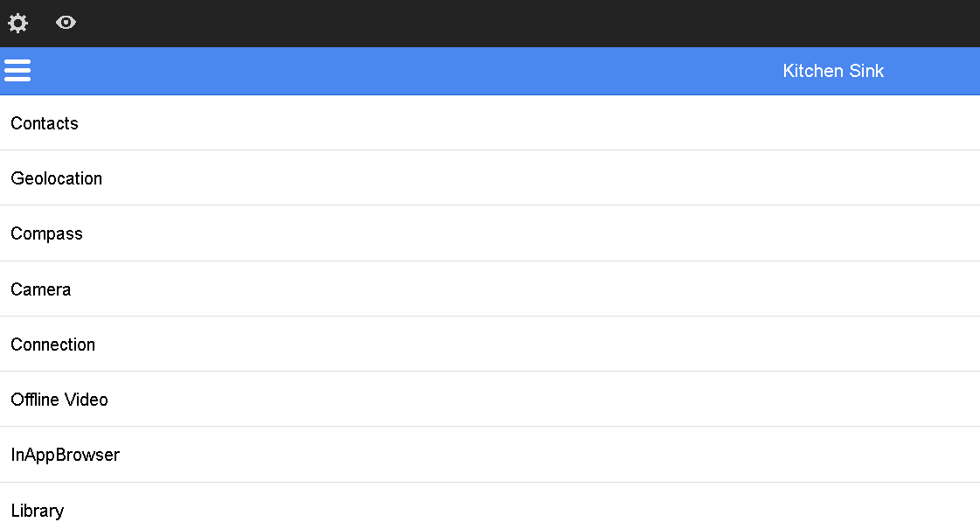The height and width of the screenshot is (529, 980).
Task: Toggle the eye preview icon
Action: 66,23
